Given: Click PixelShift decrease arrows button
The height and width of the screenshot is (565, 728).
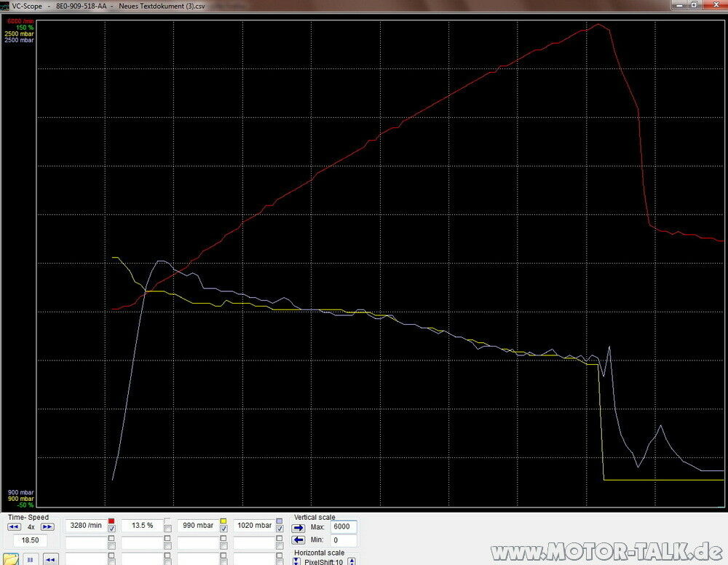Looking at the screenshot, I should 296,561.
